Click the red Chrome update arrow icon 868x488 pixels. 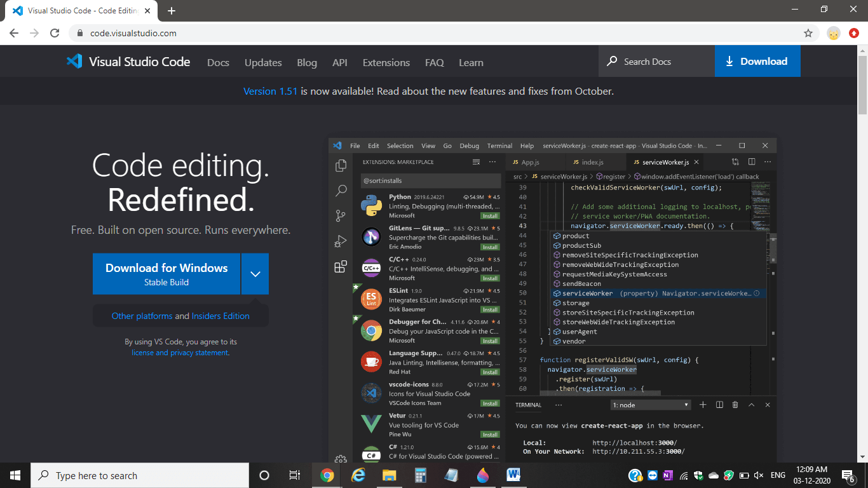click(854, 33)
